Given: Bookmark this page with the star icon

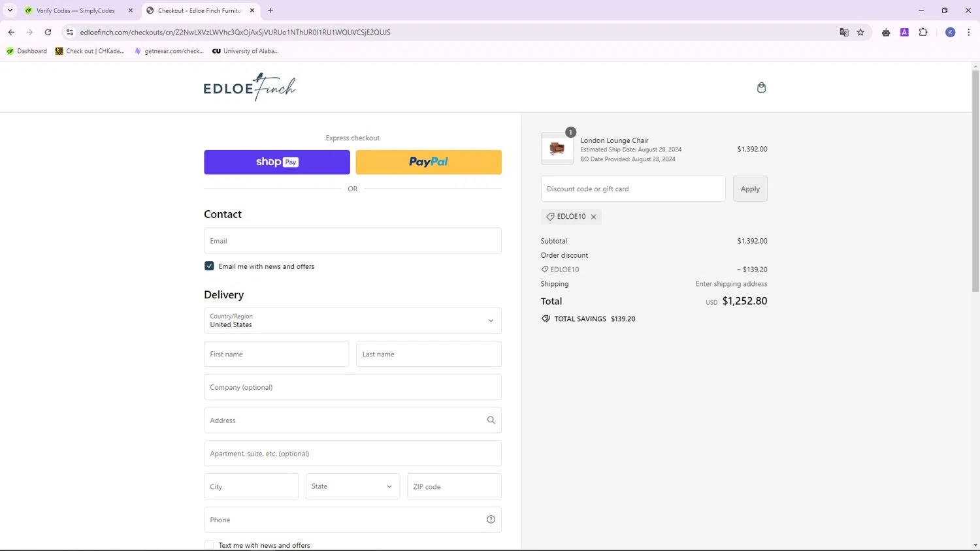Looking at the screenshot, I should 860,32.
